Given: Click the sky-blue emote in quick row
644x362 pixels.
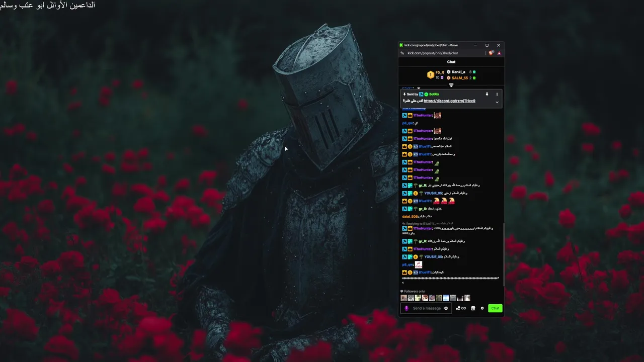Looking at the screenshot, I should (x=446, y=298).
